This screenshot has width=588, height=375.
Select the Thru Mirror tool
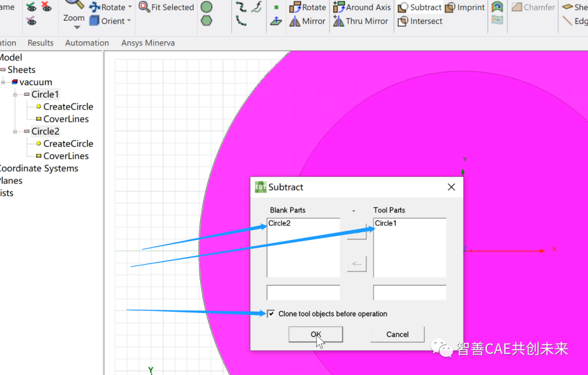pyautogui.click(x=361, y=21)
